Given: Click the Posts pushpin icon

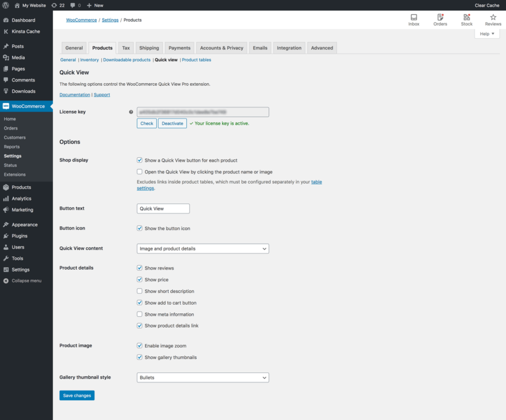Looking at the screenshot, I should (6, 46).
